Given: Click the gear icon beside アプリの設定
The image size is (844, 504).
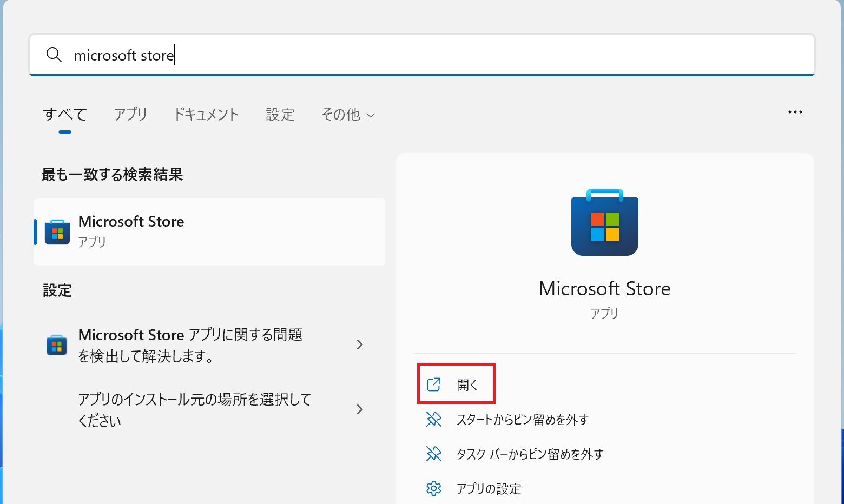Looking at the screenshot, I should point(434,488).
